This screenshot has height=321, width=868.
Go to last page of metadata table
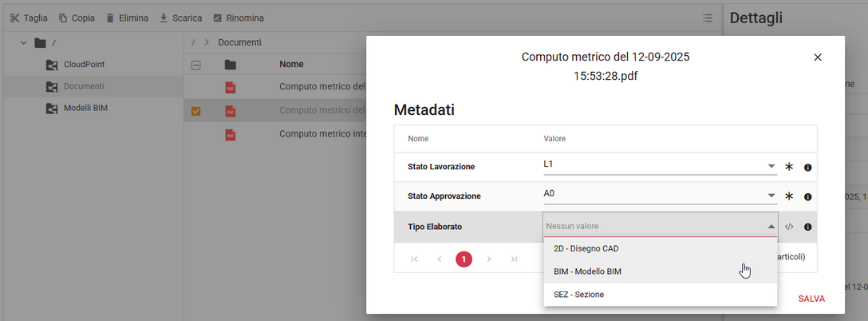tap(514, 259)
